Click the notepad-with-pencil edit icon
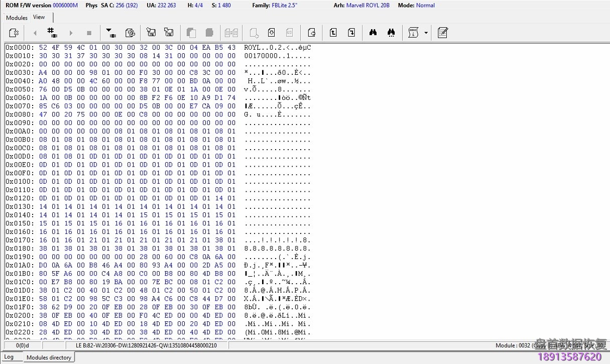 (x=442, y=33)
